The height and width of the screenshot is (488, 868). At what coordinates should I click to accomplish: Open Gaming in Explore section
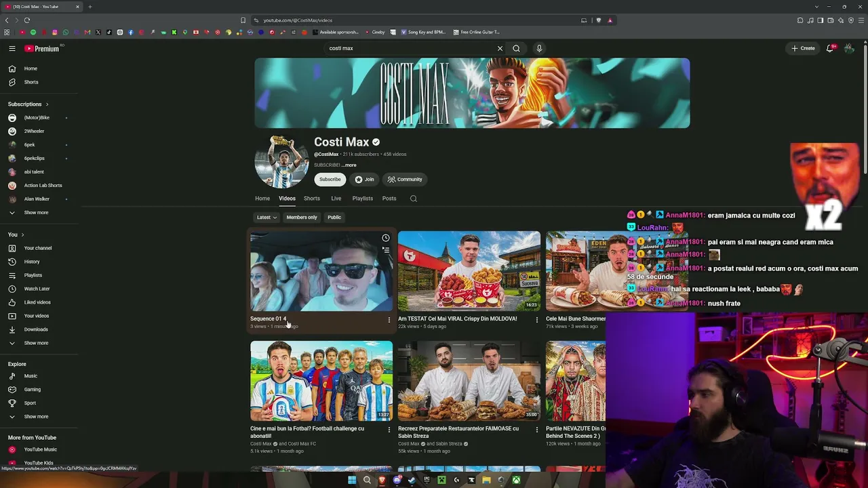click(x=33, y=390)
